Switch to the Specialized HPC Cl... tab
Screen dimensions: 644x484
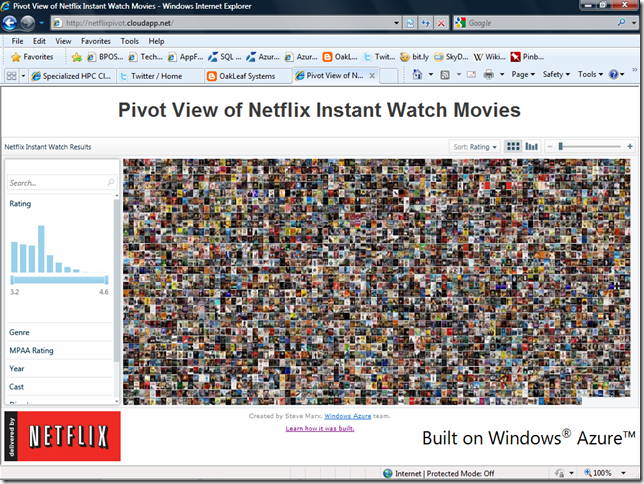pos(71,76)
